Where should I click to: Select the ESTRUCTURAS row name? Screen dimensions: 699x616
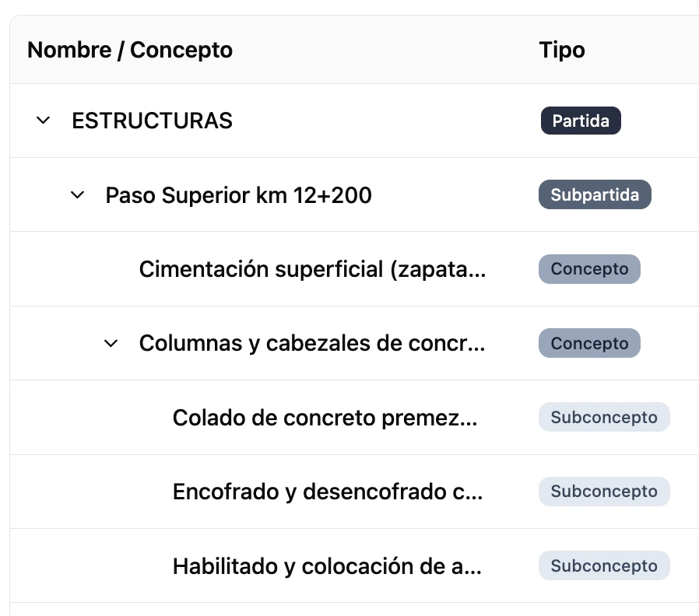(152, 121)
